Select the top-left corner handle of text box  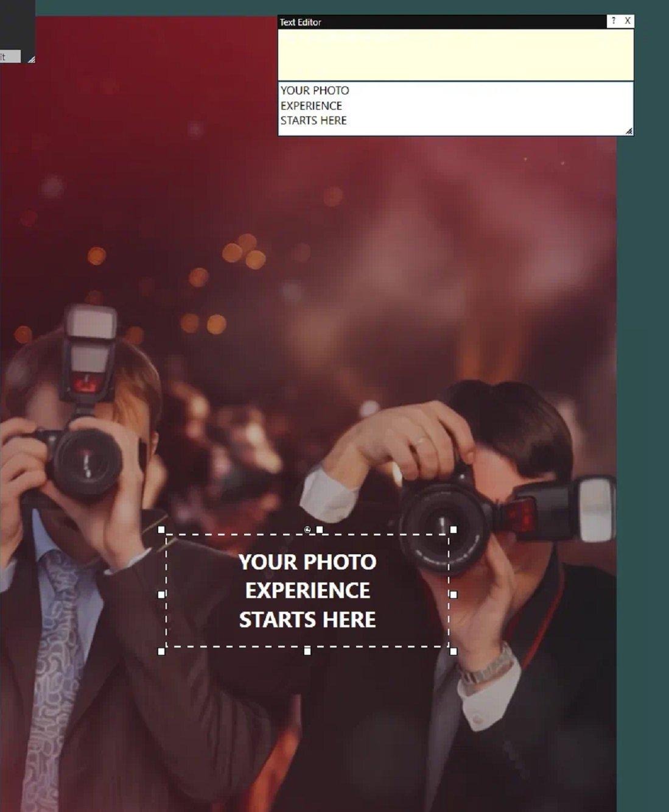point(161,530)
